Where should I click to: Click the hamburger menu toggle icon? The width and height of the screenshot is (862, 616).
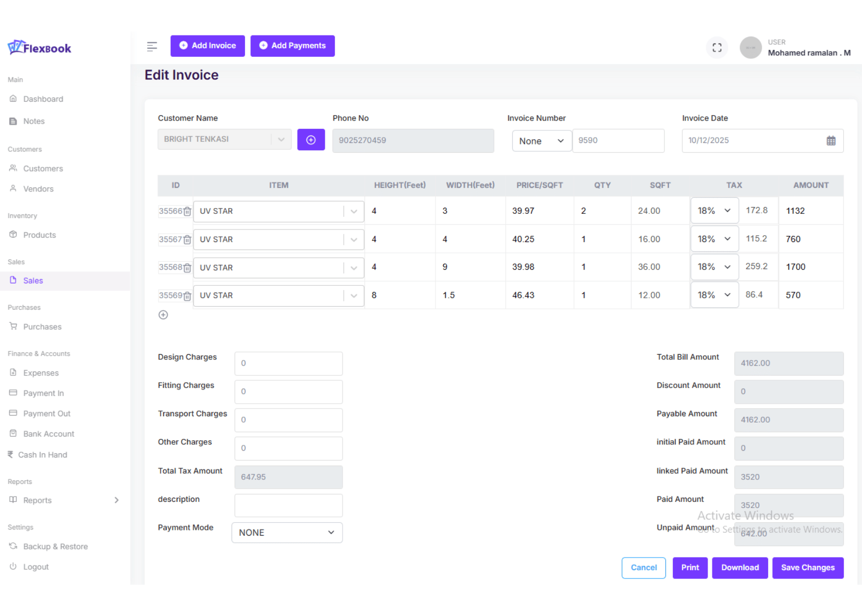[x=152, y=46]
